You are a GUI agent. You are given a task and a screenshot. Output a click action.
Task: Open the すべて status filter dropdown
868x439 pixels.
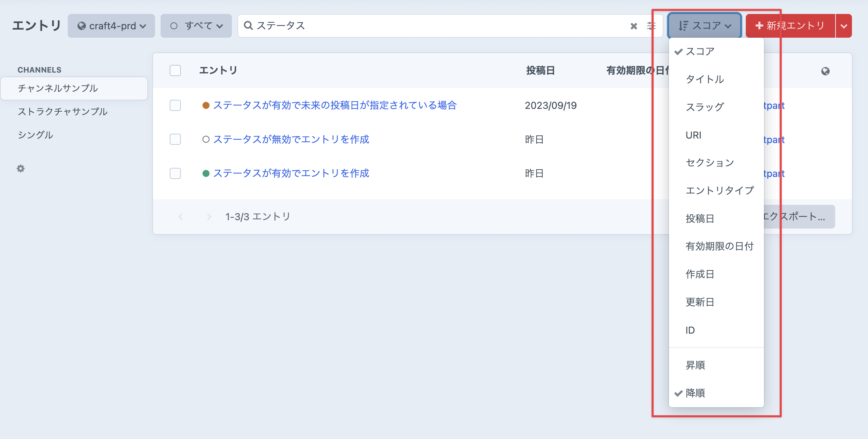click(x=196, y=25)
